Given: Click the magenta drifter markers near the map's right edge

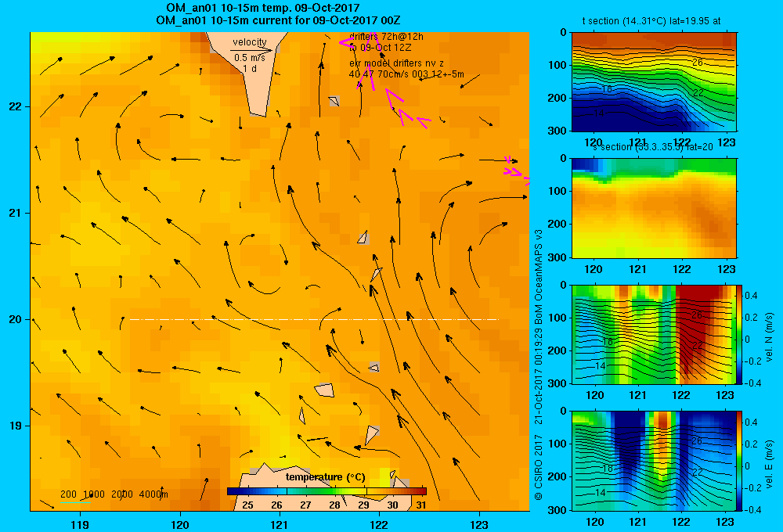Looking at the screenshot, I should (517, 171).
